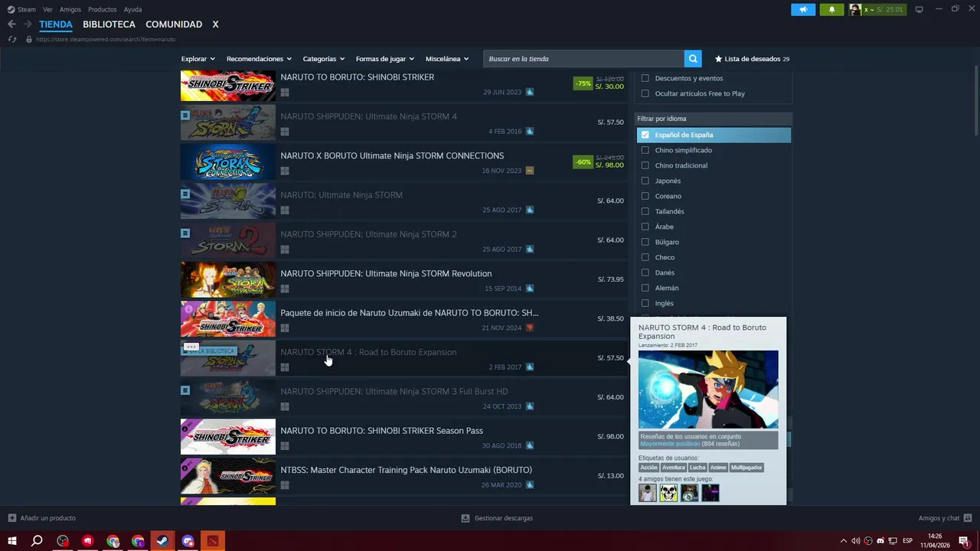Open the friends and chat icon
Image resolution: width=980 pixels, height=551 pixels.
point(968,518)
